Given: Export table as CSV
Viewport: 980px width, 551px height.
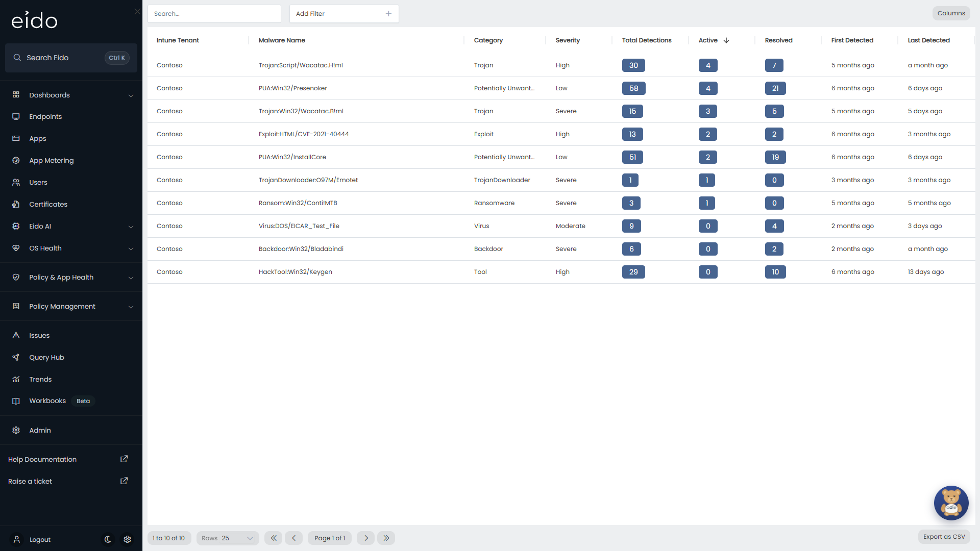Looking at the screenshot, I should (944, 537).
